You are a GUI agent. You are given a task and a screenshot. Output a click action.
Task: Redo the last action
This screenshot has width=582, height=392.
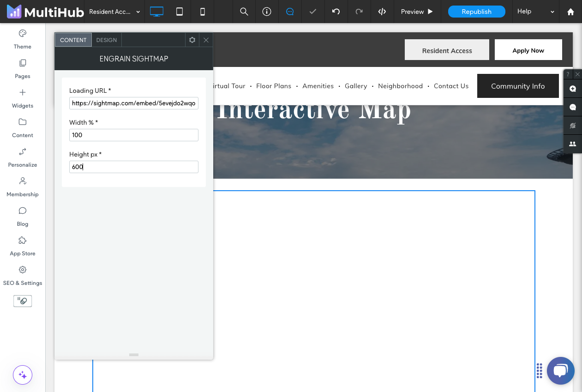[359, 12]
